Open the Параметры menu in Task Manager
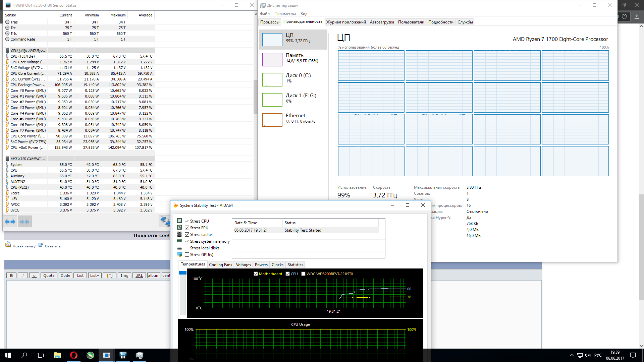644x362 pixels. (285, 14)
